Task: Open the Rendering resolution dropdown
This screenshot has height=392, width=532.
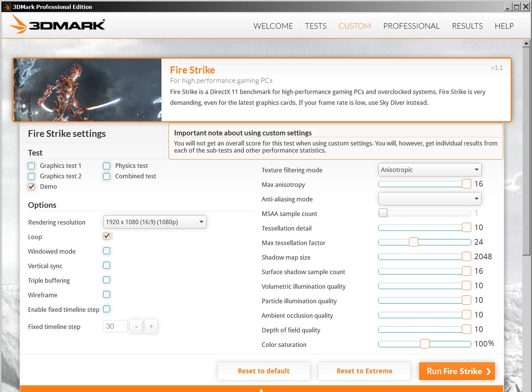Action: tap(154, 222)
